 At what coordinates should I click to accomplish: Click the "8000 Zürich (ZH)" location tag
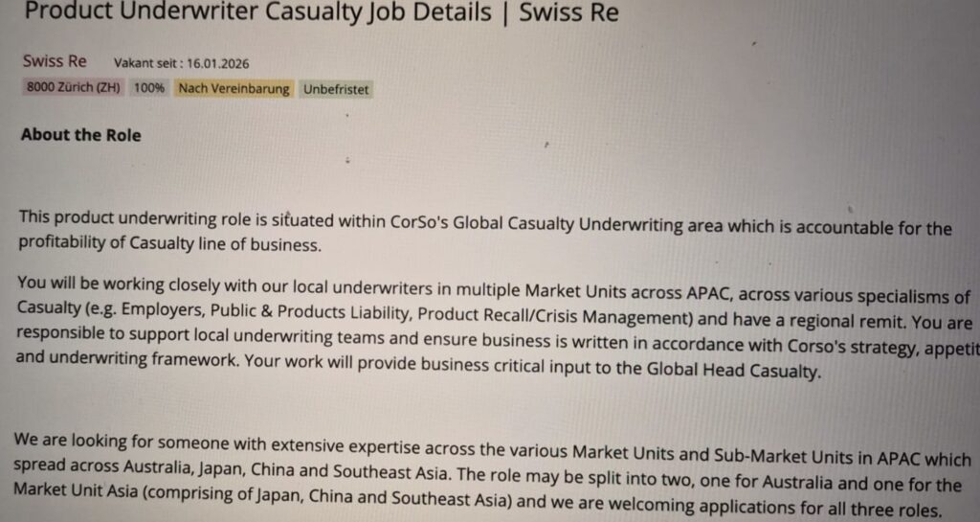pyautogui.click(x=74, y=88)
